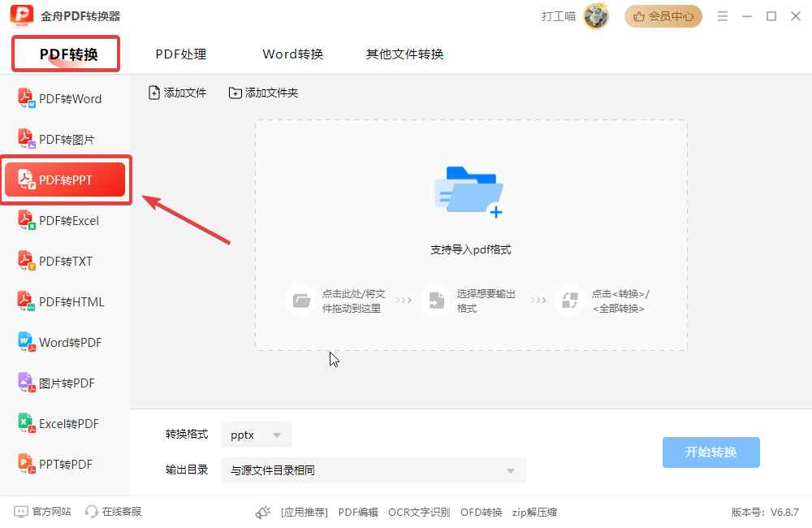Maximize the converter window
This screenshot has width=812, height=528.
pyautogui.click(x=771, y=16)
